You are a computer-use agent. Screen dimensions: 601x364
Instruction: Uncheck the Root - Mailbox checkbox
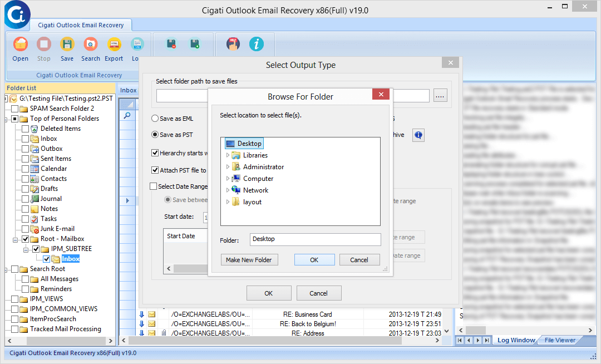pos(25,239)
